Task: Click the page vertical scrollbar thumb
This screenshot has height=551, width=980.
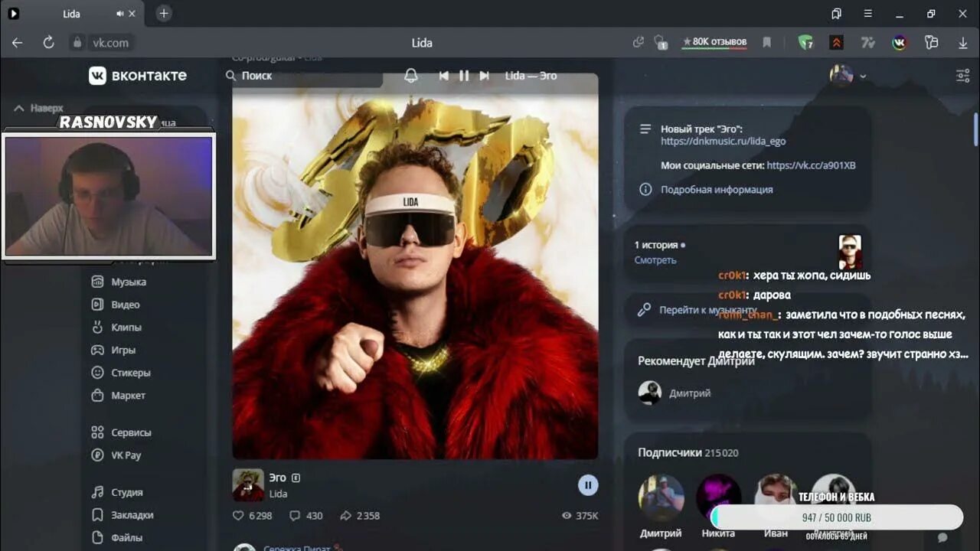Action: [975, 129]
